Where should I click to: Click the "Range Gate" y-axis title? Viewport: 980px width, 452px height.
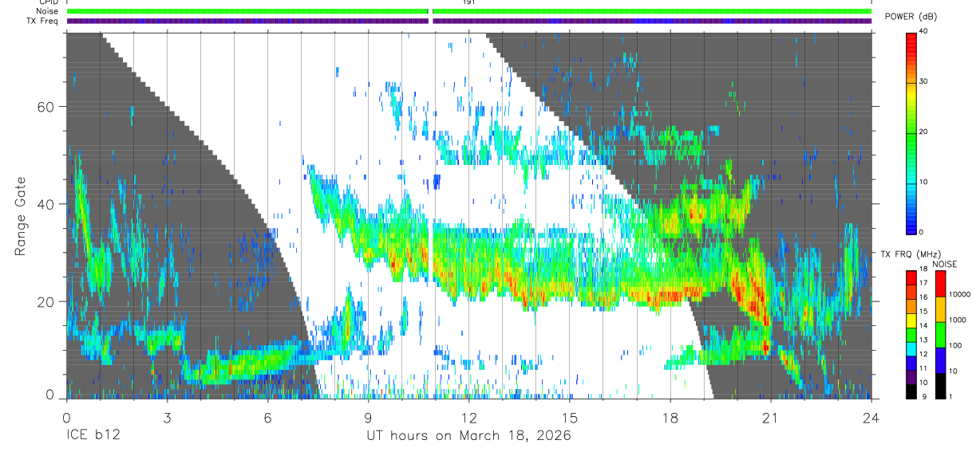coord(22,217)
